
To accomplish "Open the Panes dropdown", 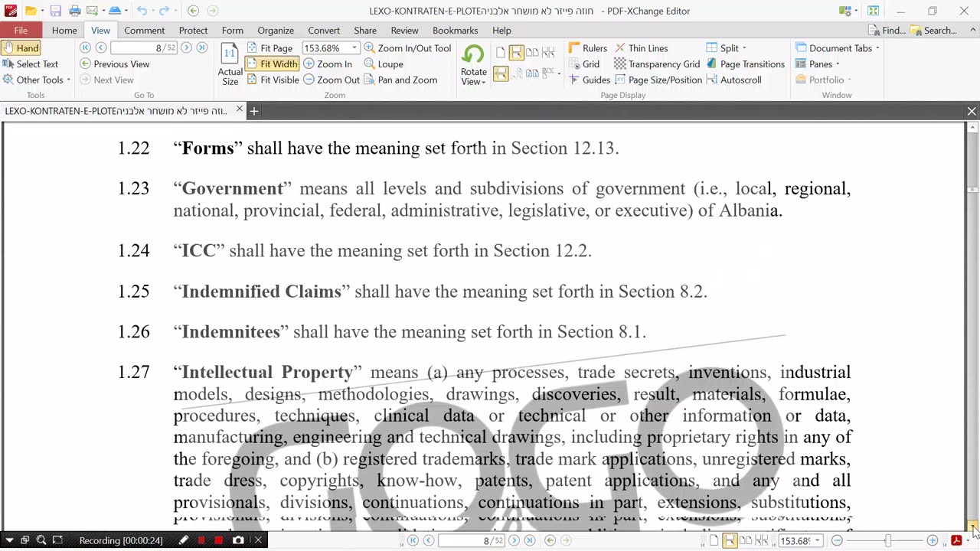I will [x=818, y=64].
